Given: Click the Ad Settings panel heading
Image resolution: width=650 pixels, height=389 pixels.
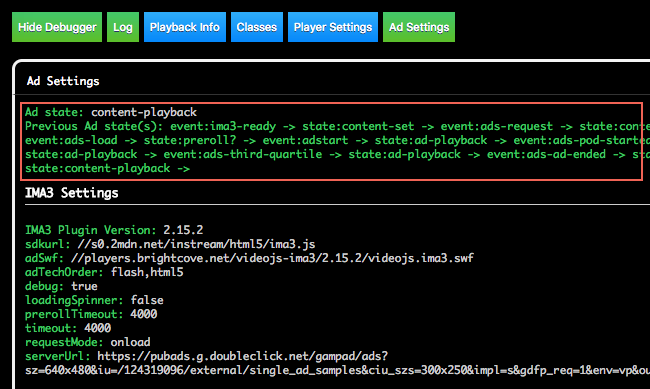Looking at the screenshot, I should coord(63,81).
